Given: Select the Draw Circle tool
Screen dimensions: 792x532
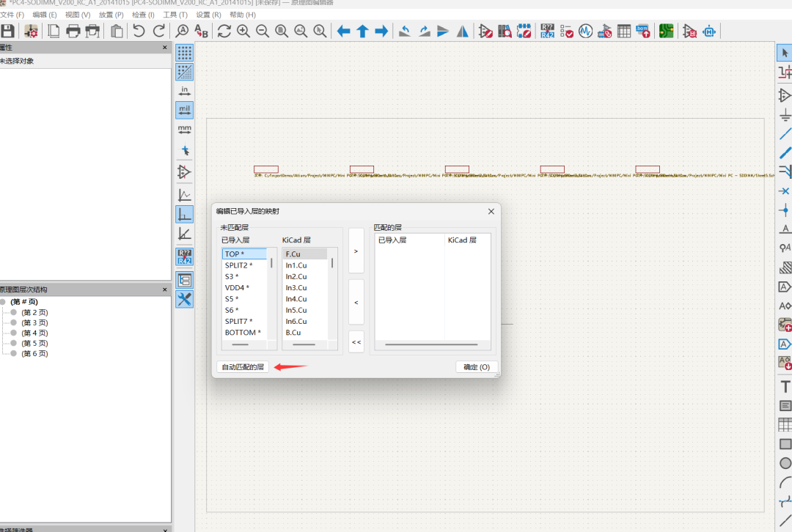Looking at the screenshot, I should (785, 463).
